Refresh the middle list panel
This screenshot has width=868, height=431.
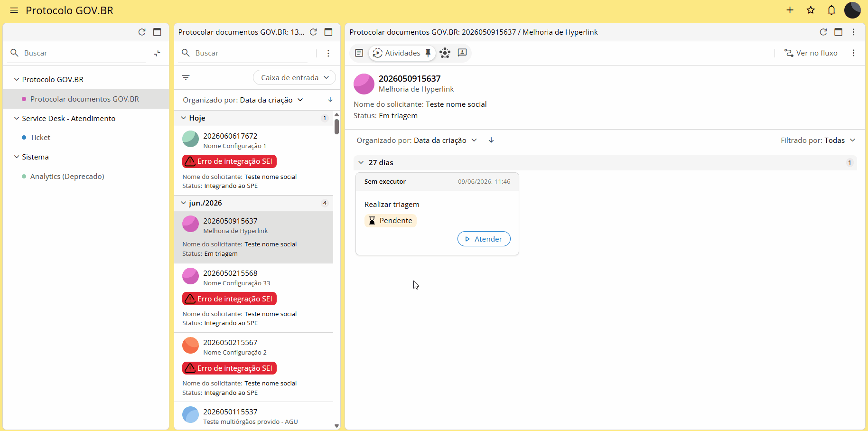coord(313,32)
